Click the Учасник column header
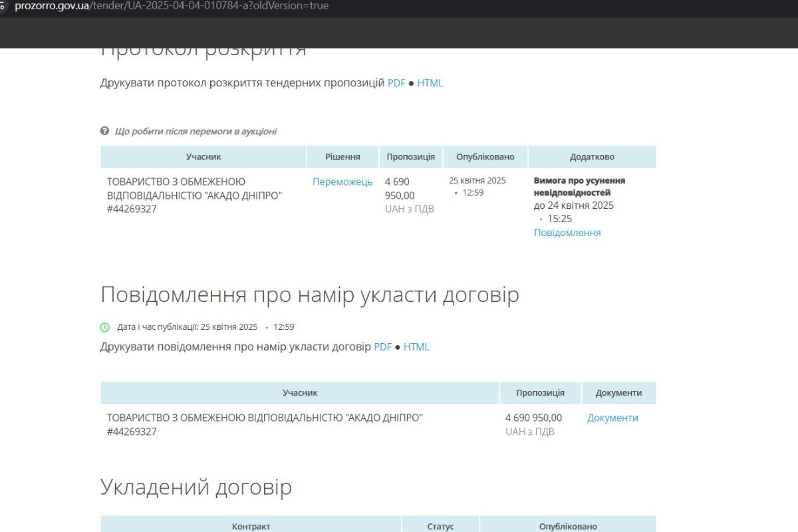The image size is (798, 532). pos(202,156)
